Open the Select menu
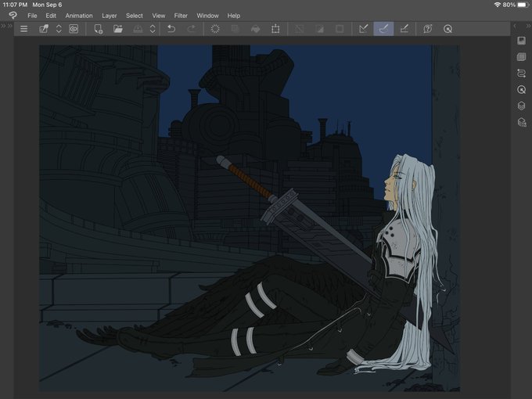 pyautogui.click(x=135, y=16)
